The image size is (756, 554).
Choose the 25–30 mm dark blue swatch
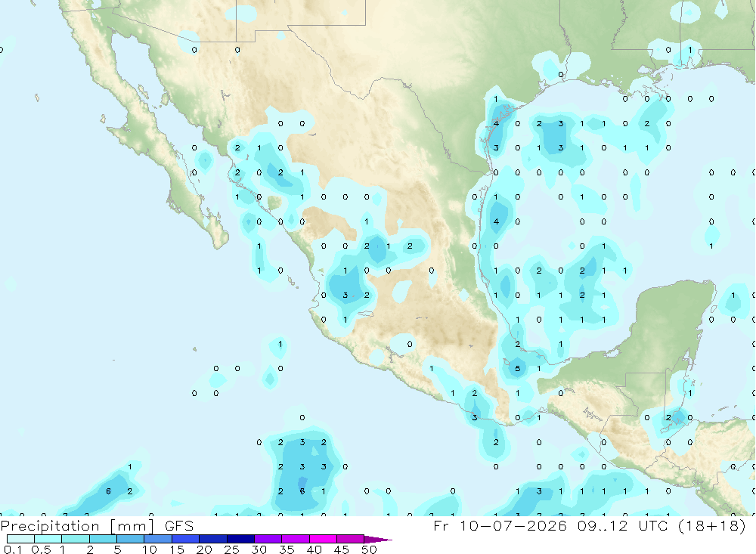pyautogui.click(x=240, y=539)
